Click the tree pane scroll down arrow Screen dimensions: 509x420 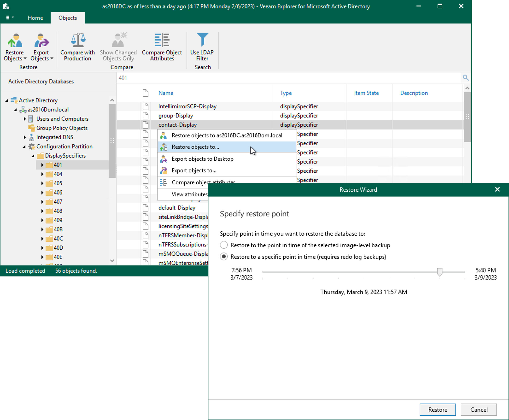(x=112, y=260)
